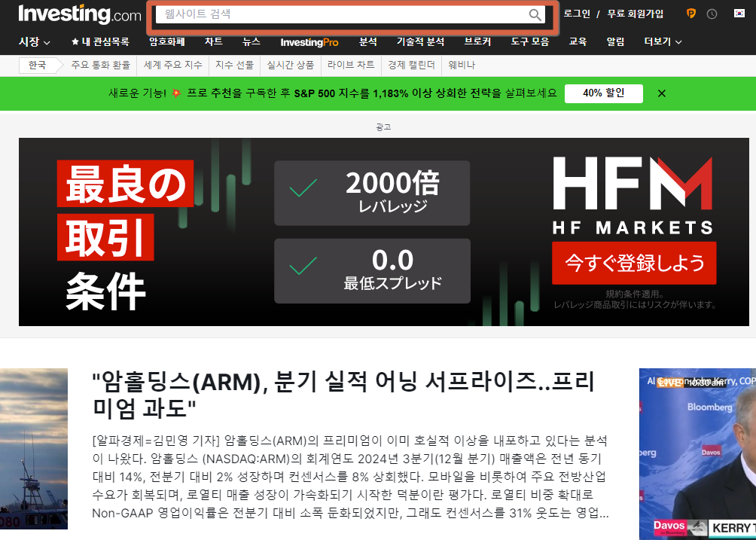
Task: Dismiss the green promo banner with X
Action: 661,93
